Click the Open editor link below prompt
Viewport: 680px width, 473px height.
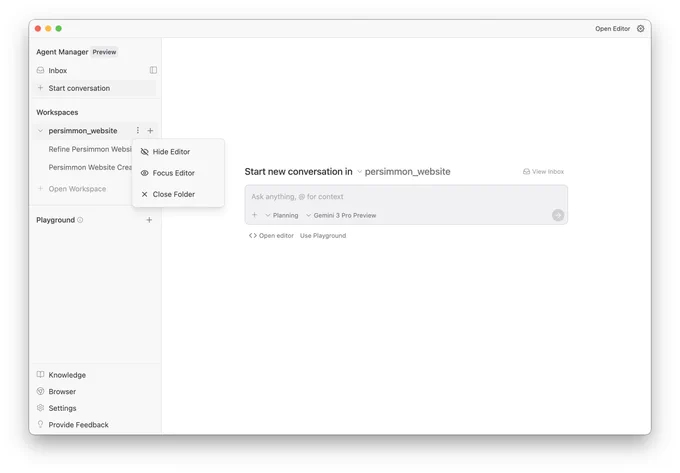pyautogui.click(x=271, y=236)
